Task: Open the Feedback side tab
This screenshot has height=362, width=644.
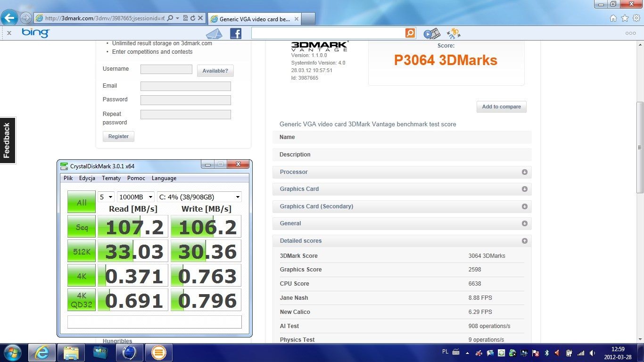Action: tap(8, 140)
